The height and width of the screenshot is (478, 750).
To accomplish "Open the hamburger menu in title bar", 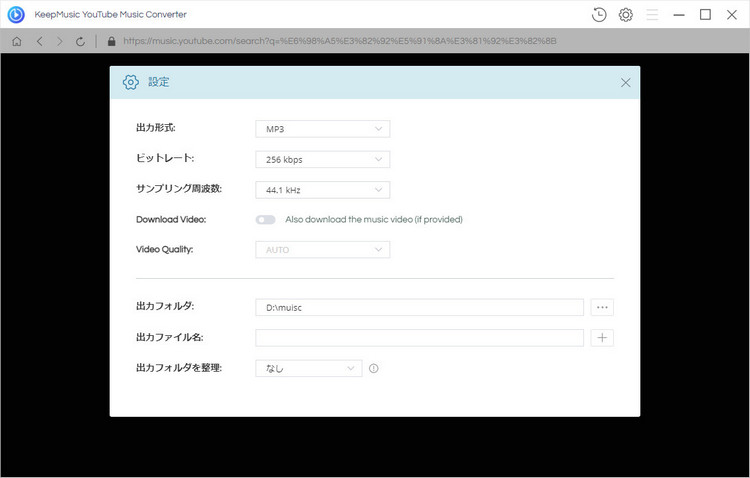I will [653, 14].
